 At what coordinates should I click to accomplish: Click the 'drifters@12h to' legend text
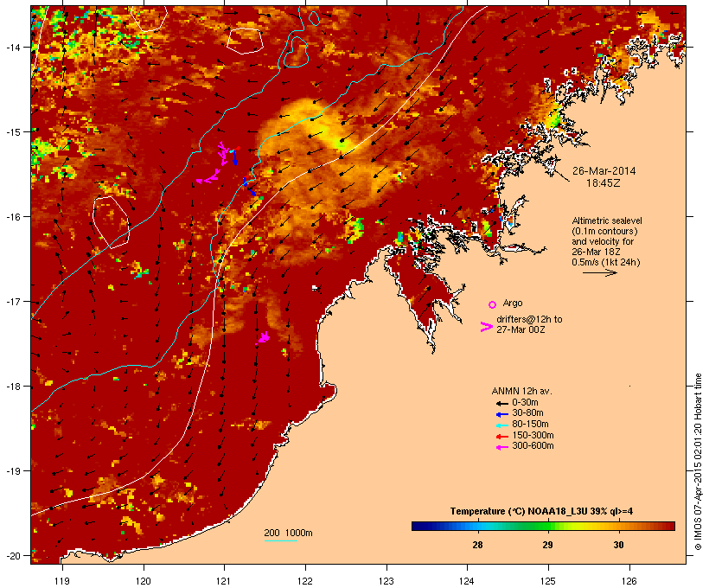tap(529, 319)
